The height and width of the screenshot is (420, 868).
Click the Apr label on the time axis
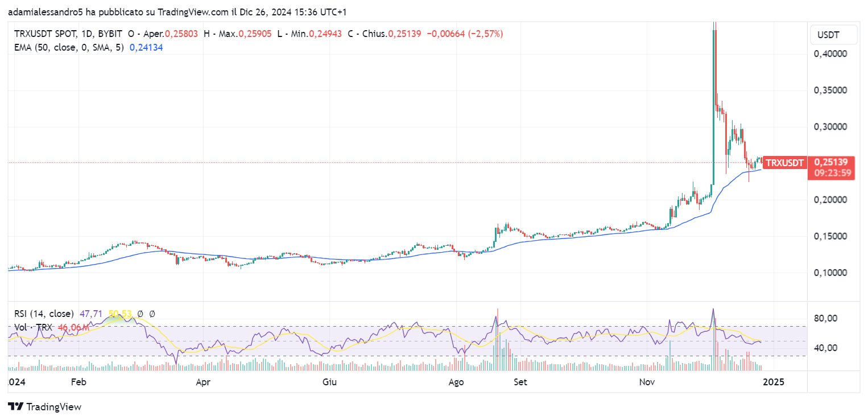[x=204, y=382]
